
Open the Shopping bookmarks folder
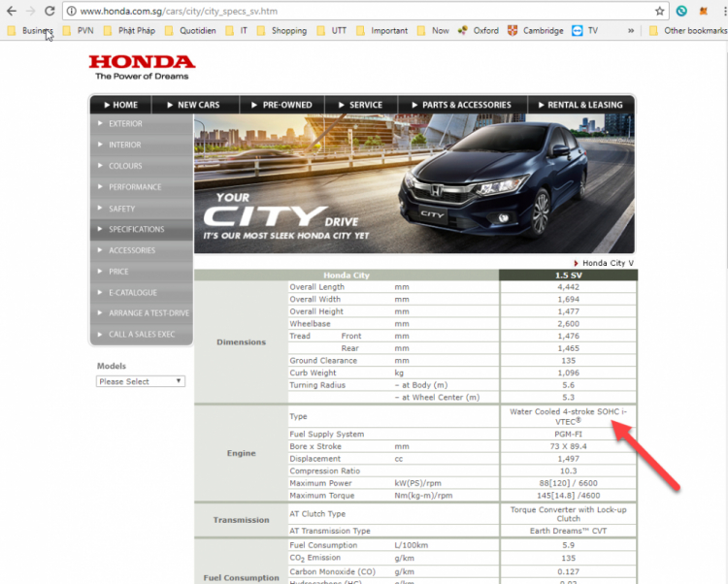(x=282, y=31)
